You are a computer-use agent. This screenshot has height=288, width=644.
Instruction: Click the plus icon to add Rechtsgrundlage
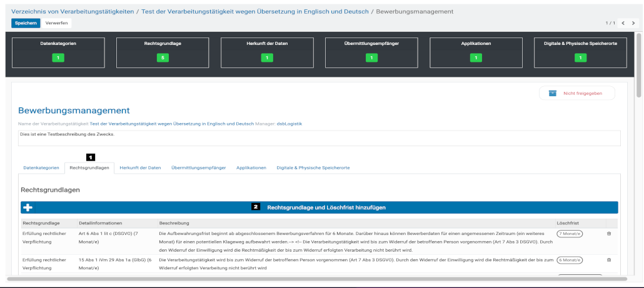pos(28,207)
